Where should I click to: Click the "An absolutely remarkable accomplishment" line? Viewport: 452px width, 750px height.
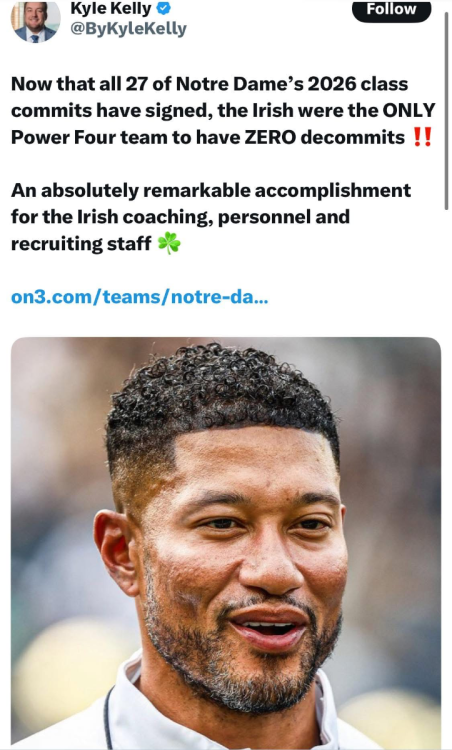[x=211, y=190]
